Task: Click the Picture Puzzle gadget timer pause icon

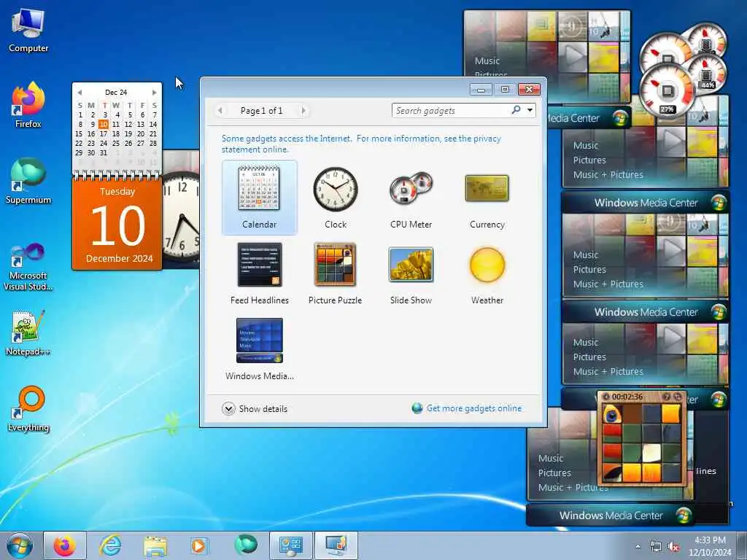Action: click(606, 397)
